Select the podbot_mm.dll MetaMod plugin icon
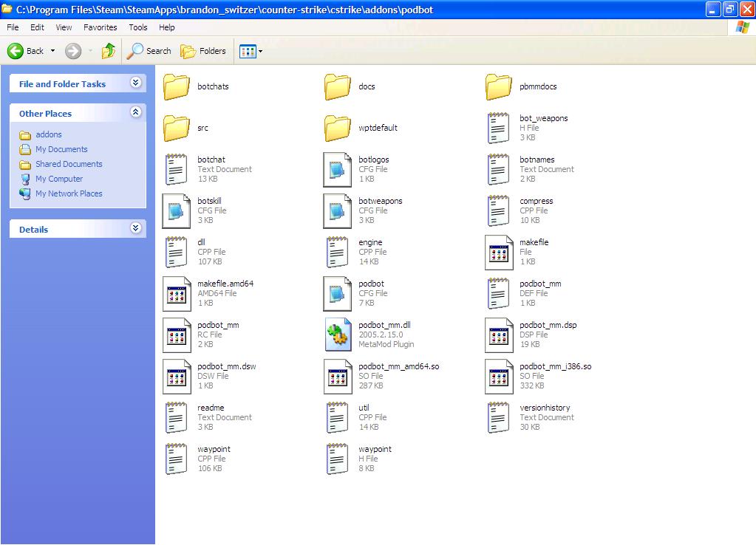Viewport: 756px width, 545px height. click(x=338, y=335)
